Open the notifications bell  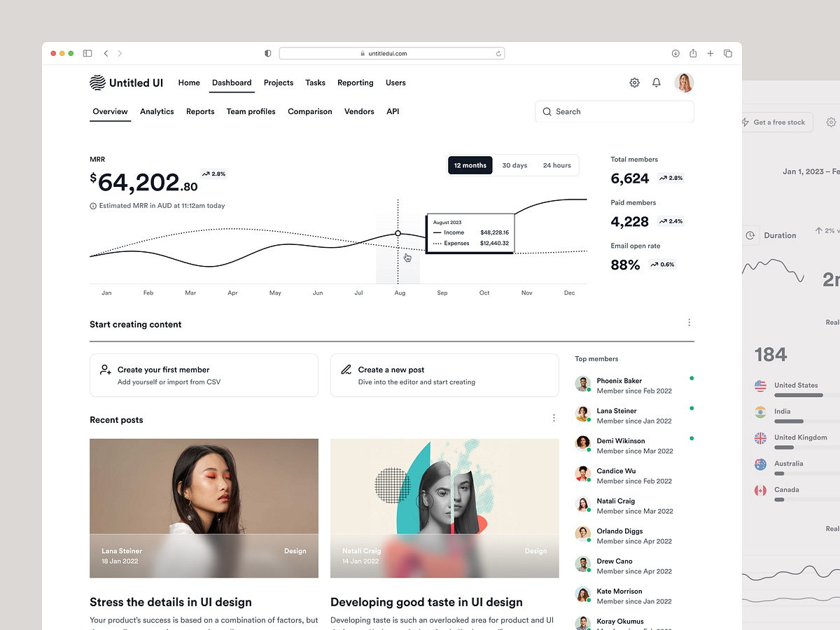point(656,82)
